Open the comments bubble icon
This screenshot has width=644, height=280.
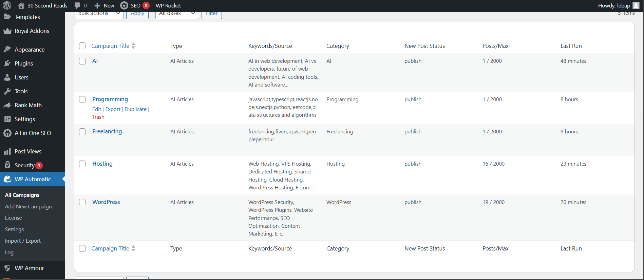(x=77, y=5)
